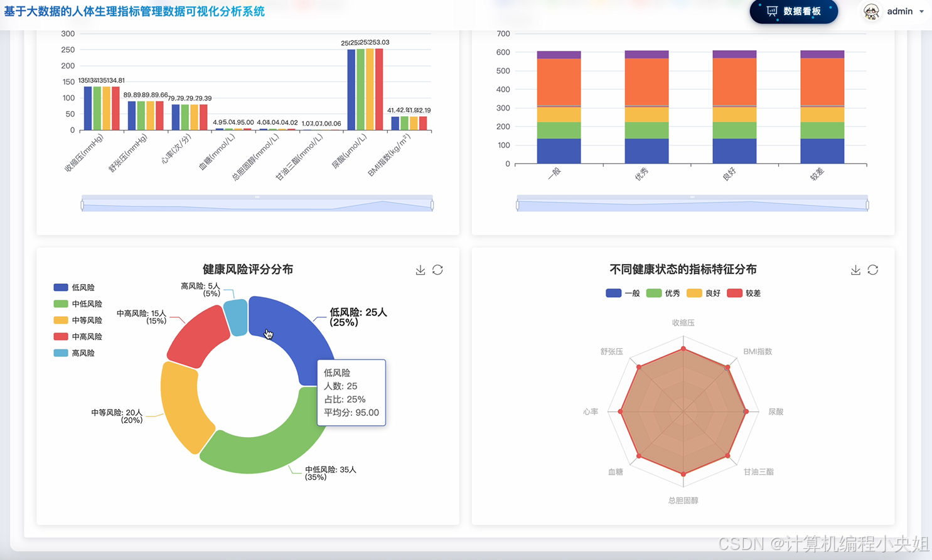Click the 甘油三酯 radar axis label
The height and width of the screenshot is (560, 932).
[x=759, y=472]
